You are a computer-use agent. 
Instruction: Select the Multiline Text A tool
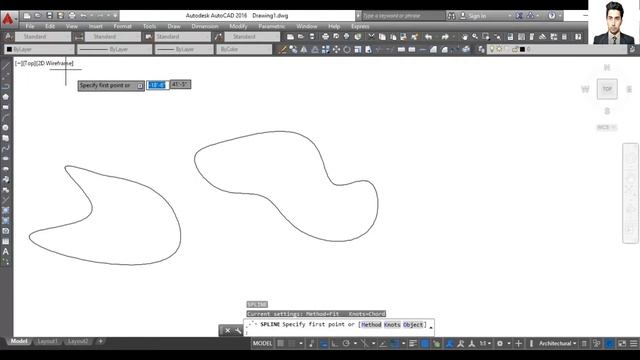(x=6, y=252)
